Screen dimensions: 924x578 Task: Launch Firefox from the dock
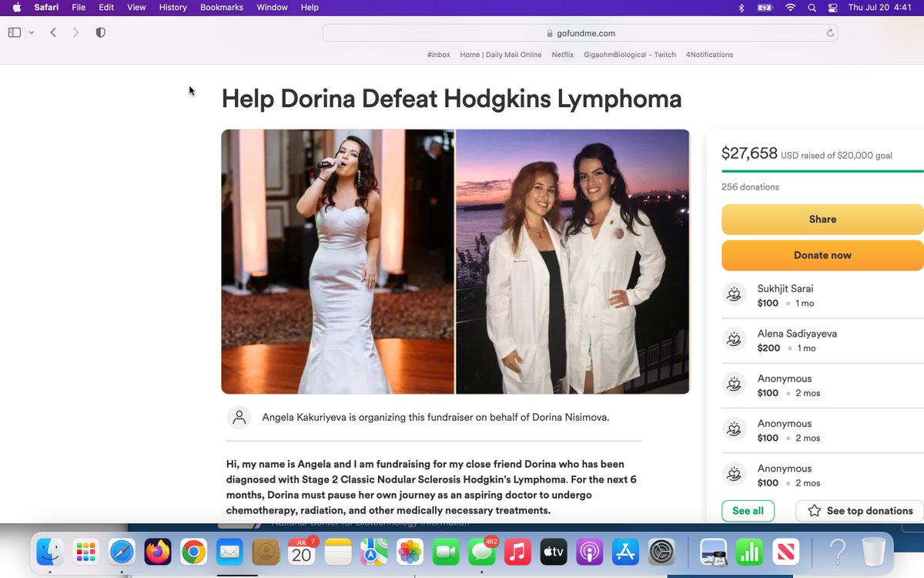coord(158,552)
